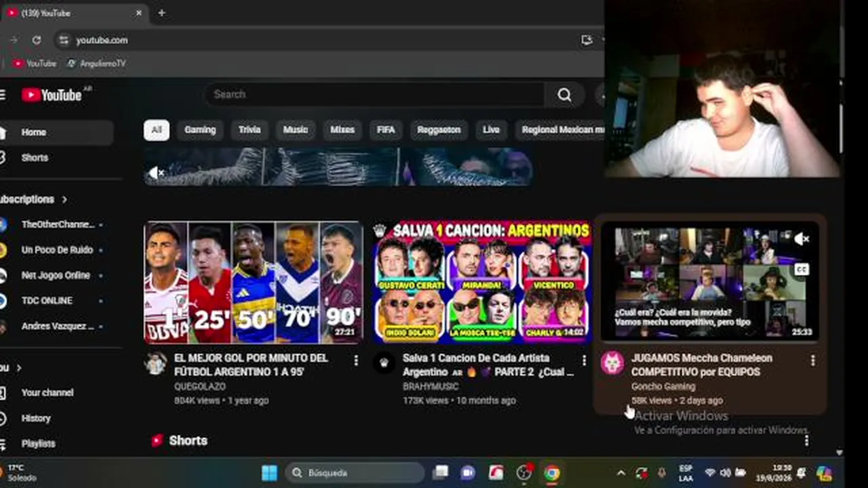
Task: Toggle captions on the Meccha Chameleon preview
Action: click(802, 269)
